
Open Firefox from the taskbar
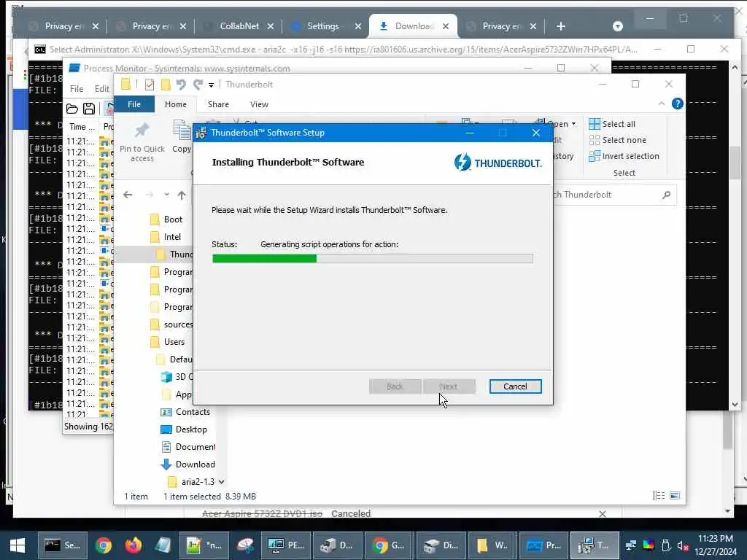(x=133, y=545)
